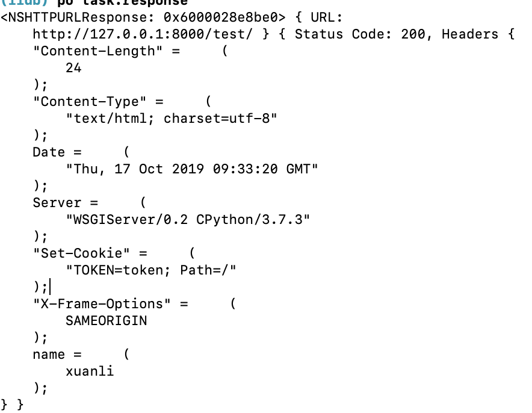Click the Server header key
This screenshot has width=532, height=413.
57,203
